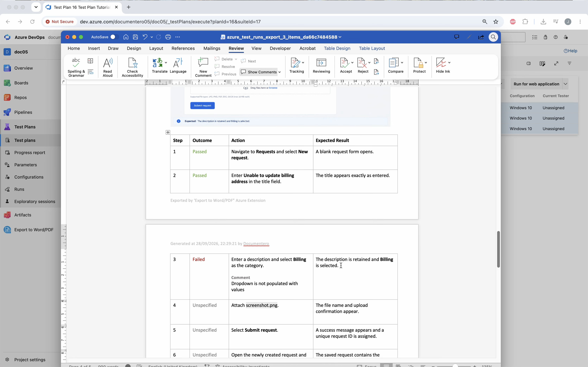Open Spelling & Grammar check
Viewport: 588px width, 367px height.
(76, 67)
